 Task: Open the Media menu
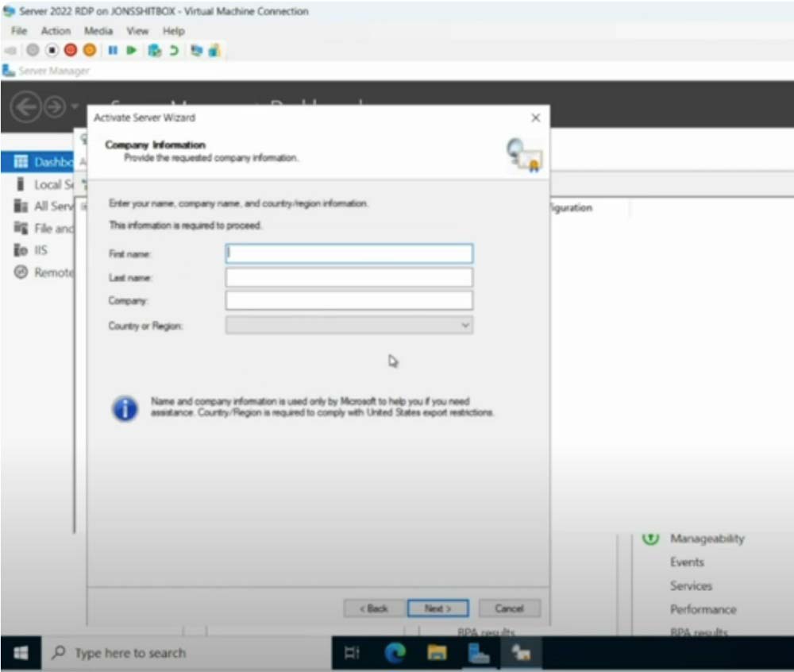tap(98, 31)
